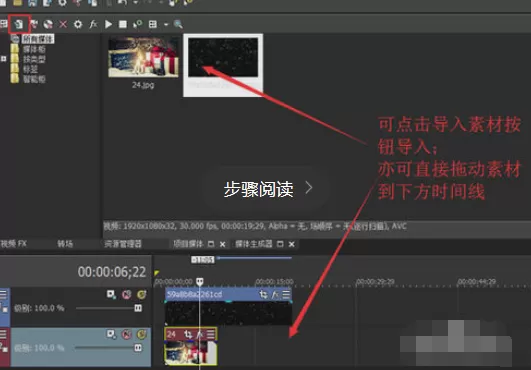Open track 2 hamburger menu
The height and width of the screenshot is (370, 531).
pyautogui.click(x=3, y=334)
